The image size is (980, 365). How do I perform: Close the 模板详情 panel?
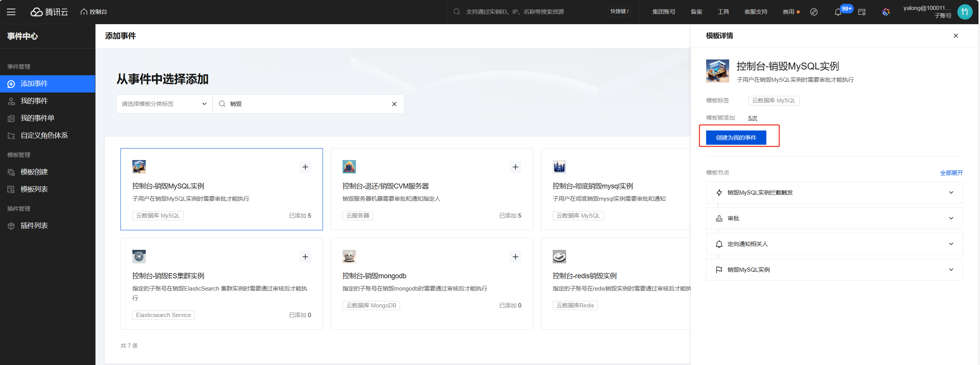(955, 36)
